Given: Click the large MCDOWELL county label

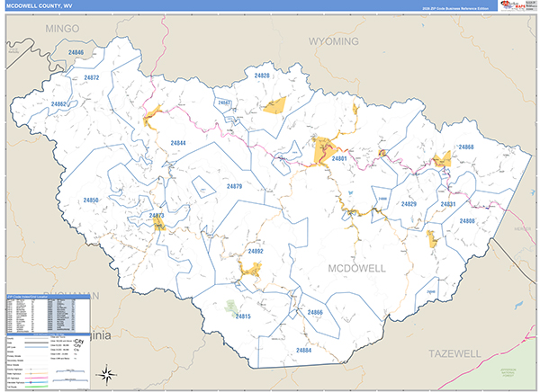Looking at the screenshot, I should [356, 269].
